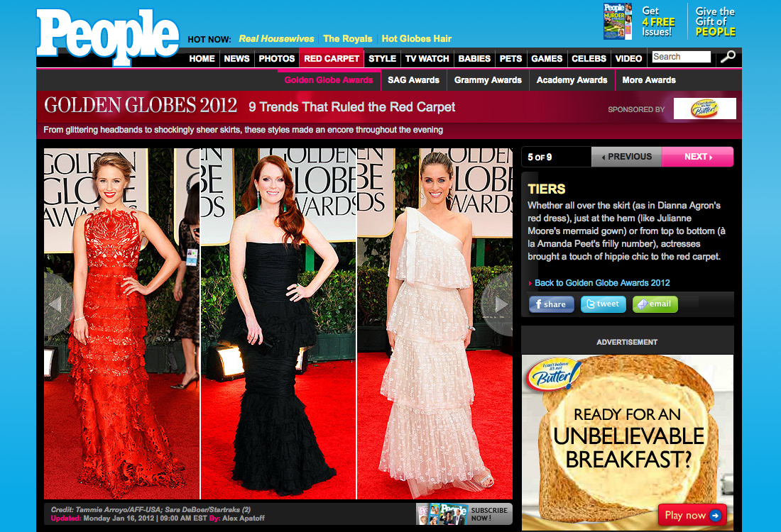
Task: Select the Red Carpet nav tab
Action: click(332, 59)
